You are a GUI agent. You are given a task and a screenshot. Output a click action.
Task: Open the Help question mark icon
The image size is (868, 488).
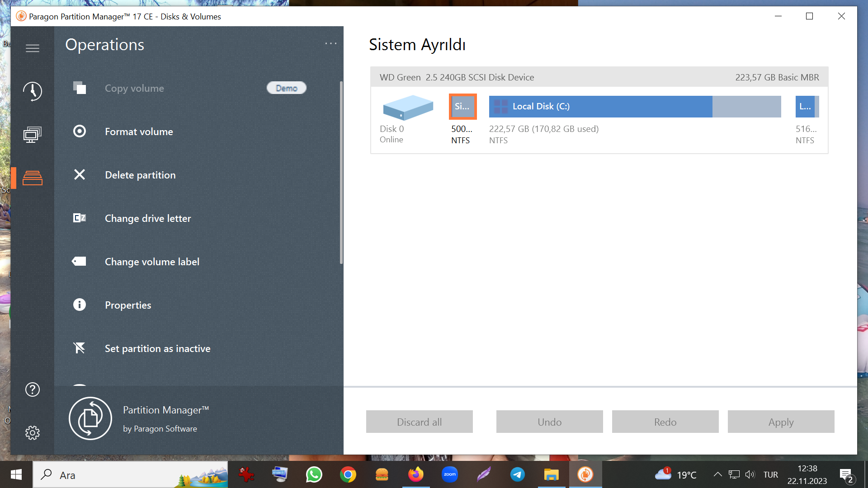[33, 389]
